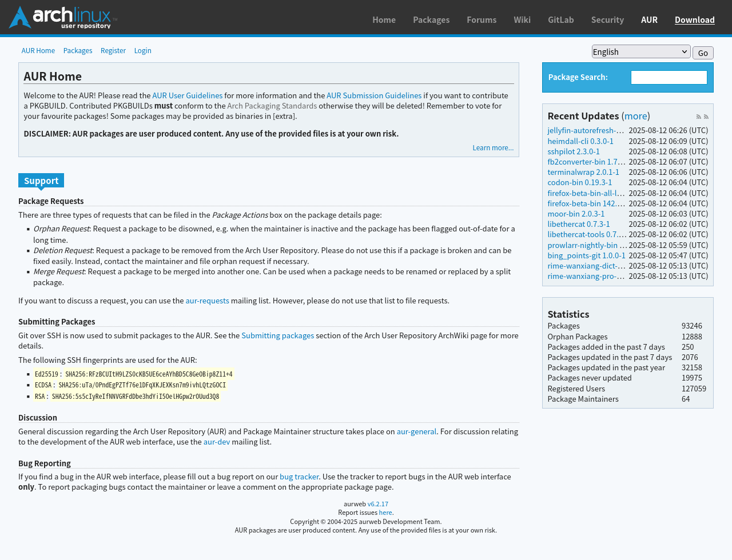Open the jellyfin-autorefresh package link
The width and height of the screenshot is (732, 560).
coord(586,130)
